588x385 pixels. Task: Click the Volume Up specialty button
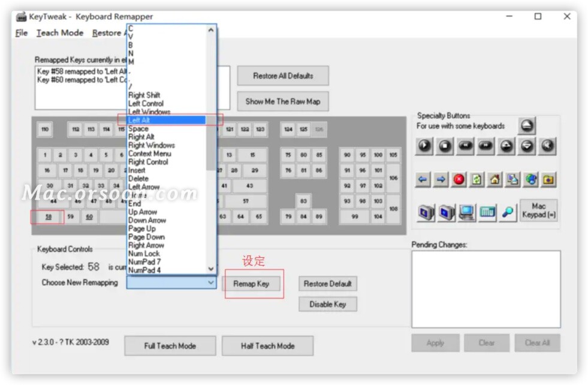click(506, 146)
